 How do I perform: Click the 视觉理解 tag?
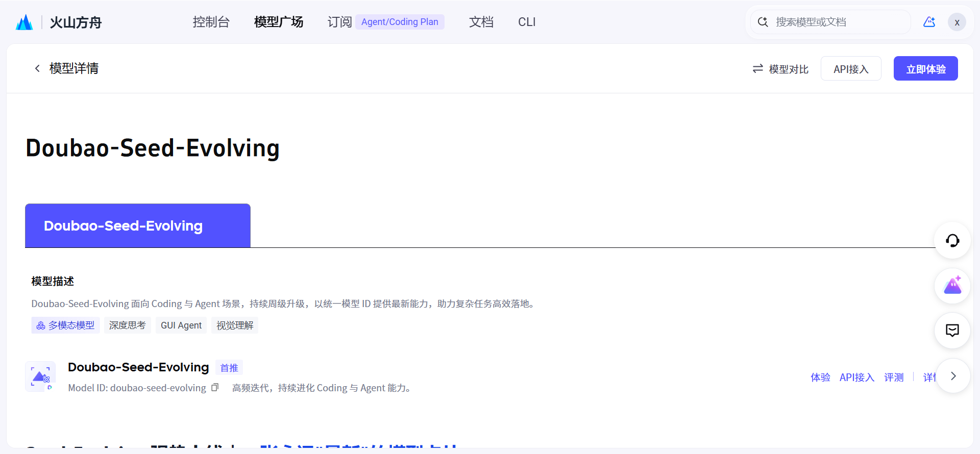coord(235,325)
